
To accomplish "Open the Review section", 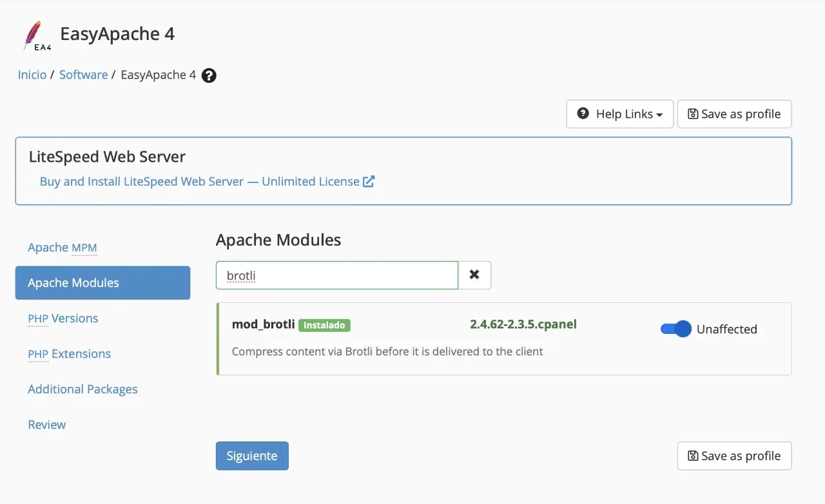I will tap(47, 425).
